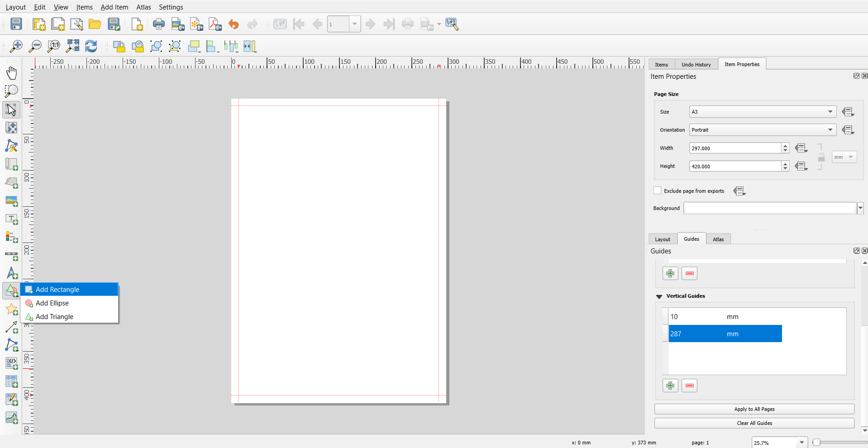This screenshot has height=448, width=868.
Task: Toggle Exclude page from exports checkbox
Action: click(657, 191)
